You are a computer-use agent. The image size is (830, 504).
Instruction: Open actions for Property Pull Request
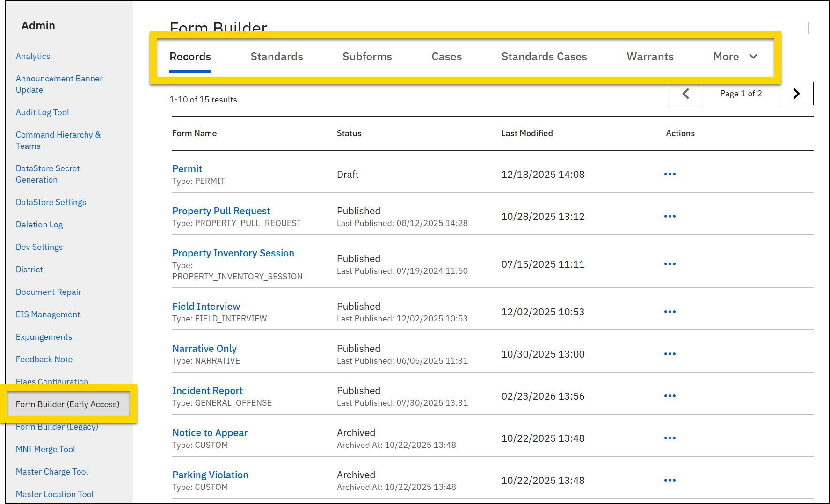670,216
